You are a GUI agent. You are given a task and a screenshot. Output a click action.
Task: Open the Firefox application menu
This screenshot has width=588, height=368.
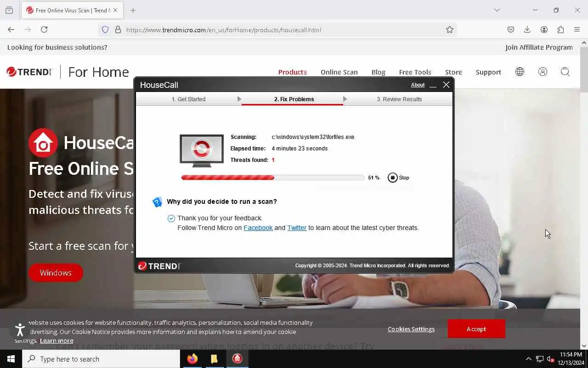[577, 29]
